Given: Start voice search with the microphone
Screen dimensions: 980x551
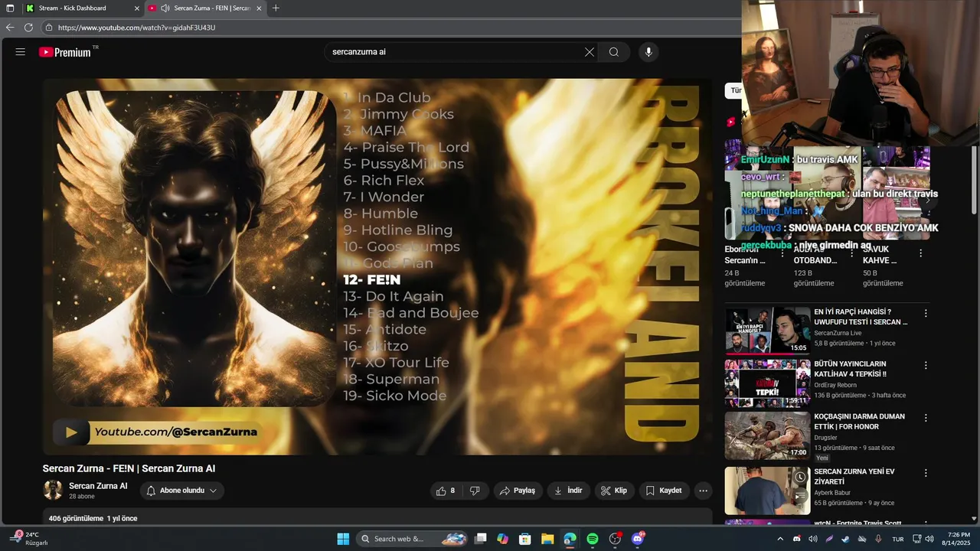Looking at the screenshot, I should [x=648, y=52].
